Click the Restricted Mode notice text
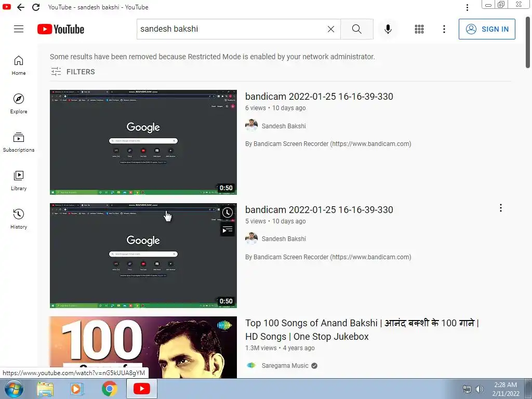 tap(212, 57)
